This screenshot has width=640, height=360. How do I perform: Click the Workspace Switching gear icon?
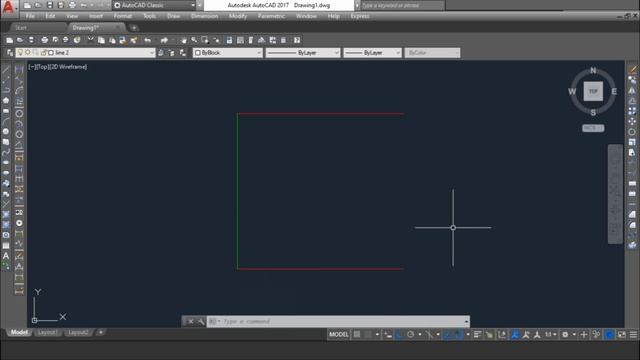(x=565, y=335)
